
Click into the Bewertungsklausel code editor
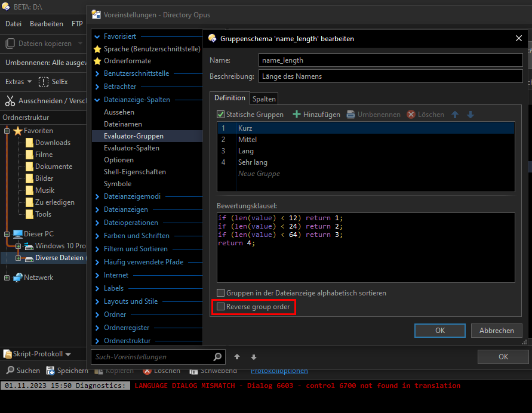(x=366, y=248)
